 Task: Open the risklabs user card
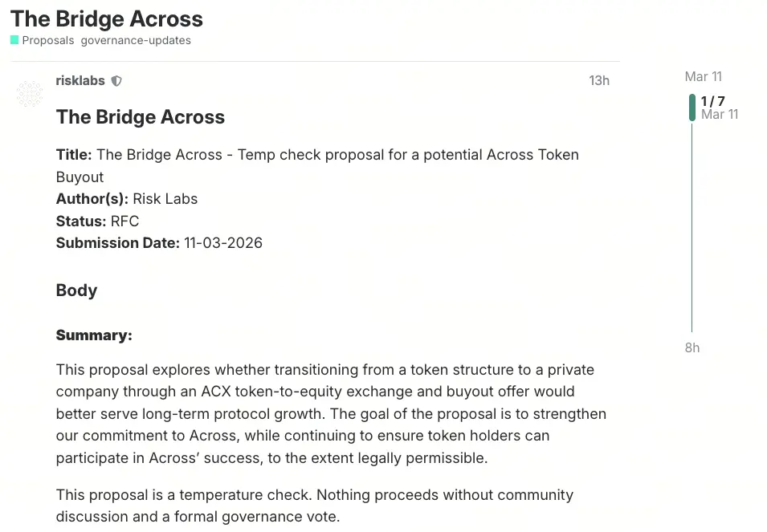pyautogui.click(x=80, y=80)
